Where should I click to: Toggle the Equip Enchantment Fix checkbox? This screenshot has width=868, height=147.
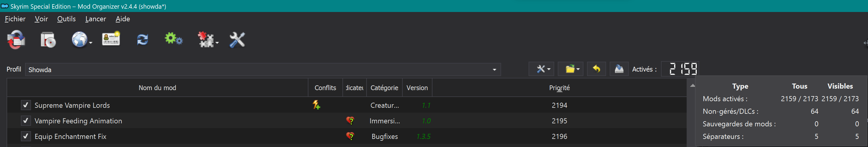26,136
